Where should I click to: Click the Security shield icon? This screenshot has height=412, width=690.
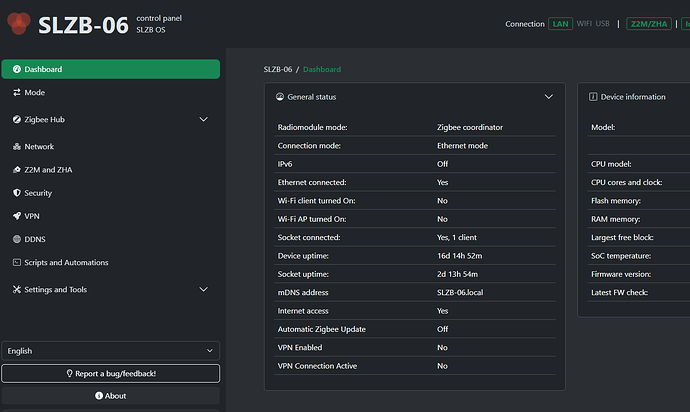(16, 193)
